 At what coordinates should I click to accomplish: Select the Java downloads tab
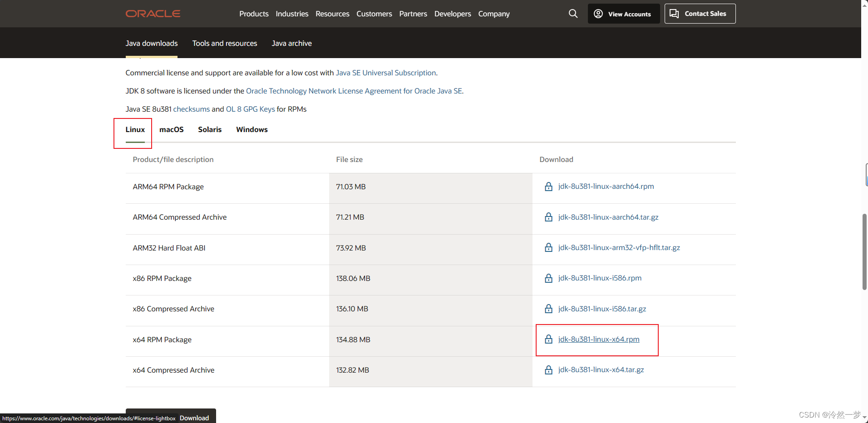pos(152,43)
